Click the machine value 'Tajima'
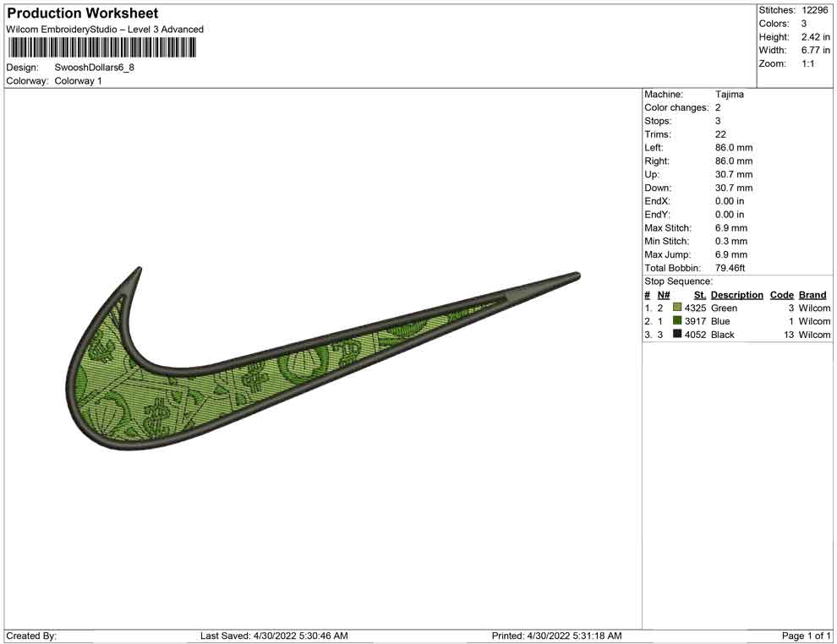Viewport: 837px width, 644px height. click(729, 95)
